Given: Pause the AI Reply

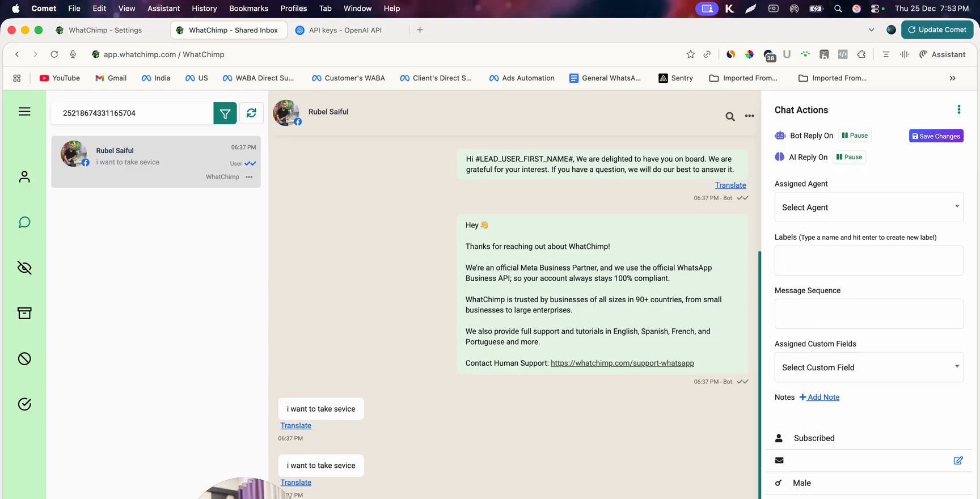Looking at the screenshot, I should (x=849, y=157).
